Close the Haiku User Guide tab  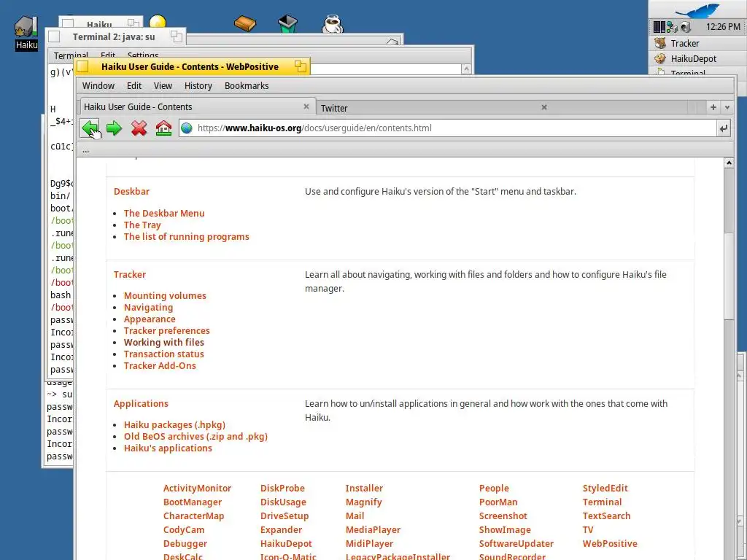[x=306, y=106]
